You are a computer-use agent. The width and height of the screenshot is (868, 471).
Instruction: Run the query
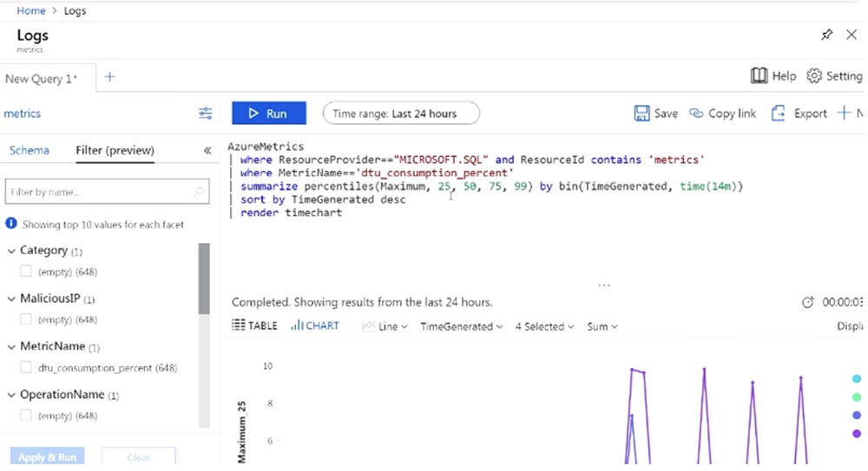point(268,114)
